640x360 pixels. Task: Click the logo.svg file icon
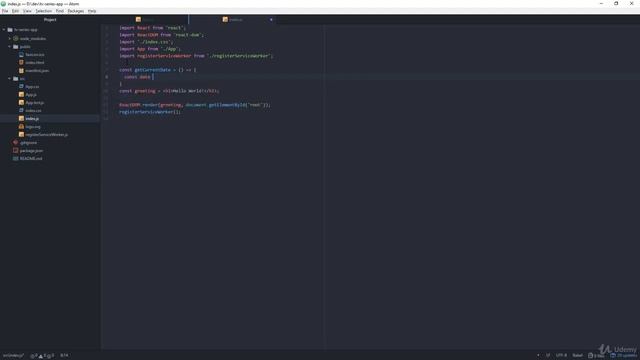[21, 127]
